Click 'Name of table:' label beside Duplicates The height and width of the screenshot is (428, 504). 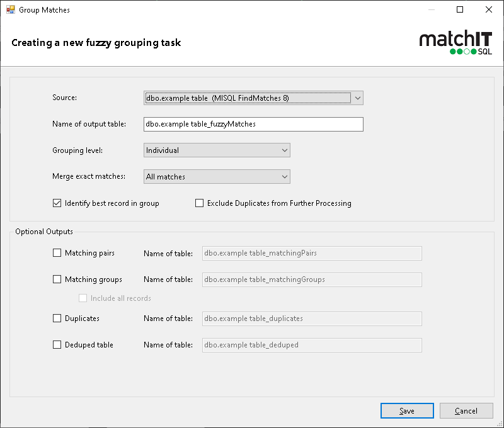(168, 318)
